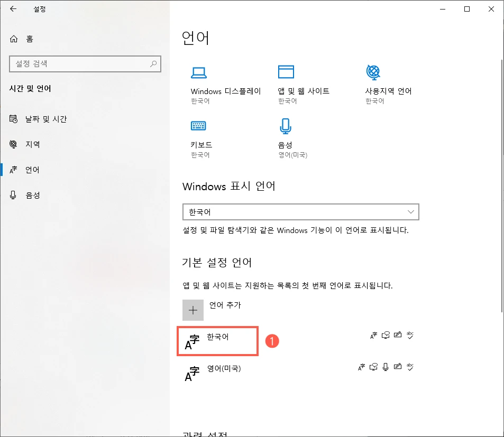Open 음성 in the sidebar

pos(85,195)
